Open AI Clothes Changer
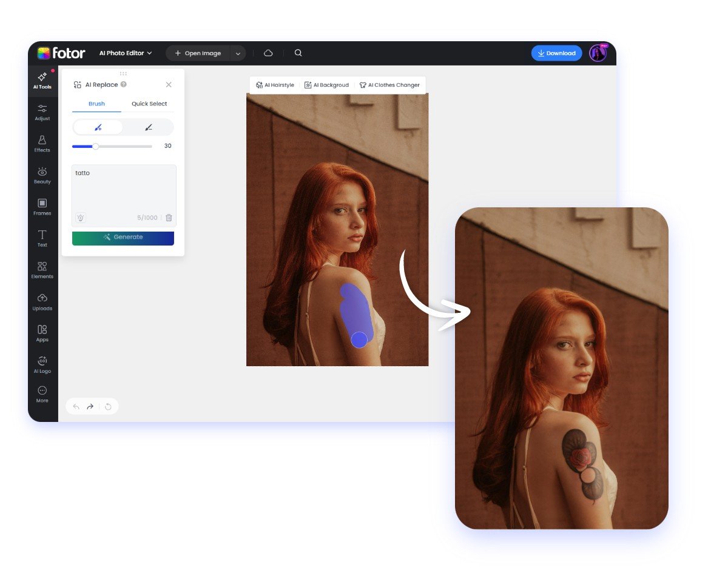The width and height of the screenshot is (728, 582). [390, 85]
